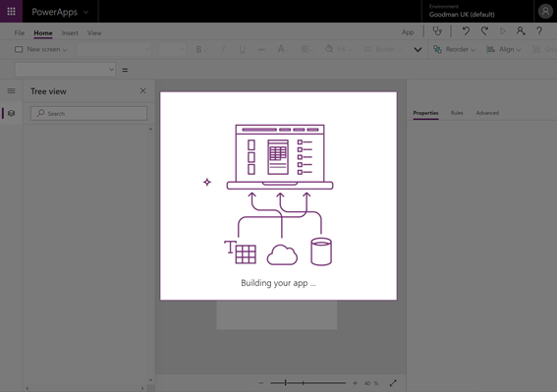The width and height of the screenshot is (557, 392).
Task: Click the New screen icon
Action: tap(19, 49)
